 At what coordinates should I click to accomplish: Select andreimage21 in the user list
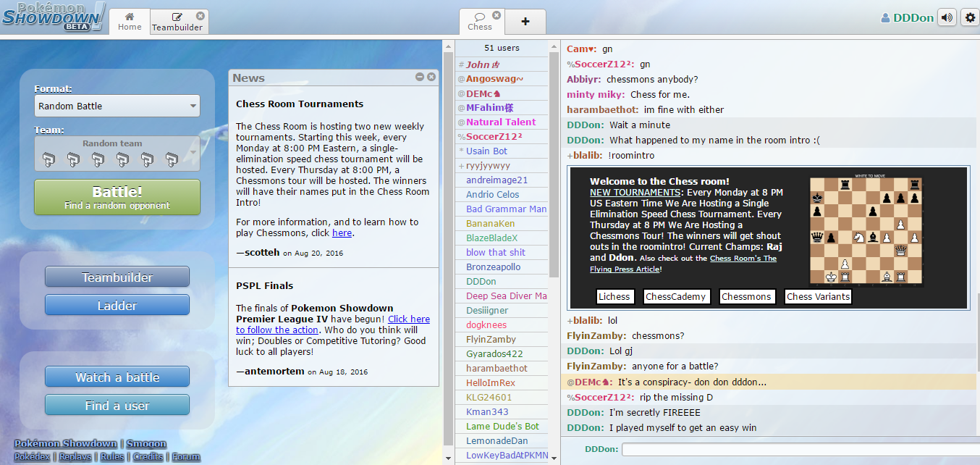502,180
